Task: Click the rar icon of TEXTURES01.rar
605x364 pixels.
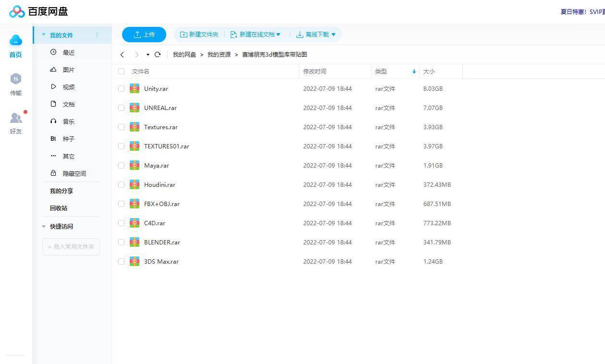Action: click(135, 146)
